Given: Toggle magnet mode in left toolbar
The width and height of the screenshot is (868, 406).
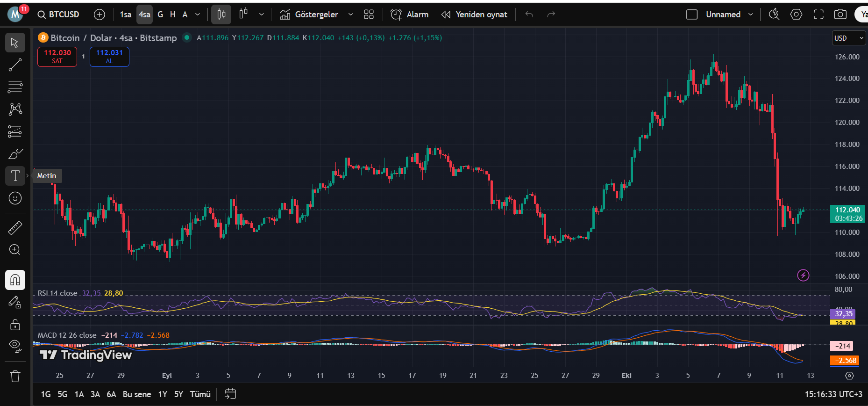Looking at the screenshot, I should click(x=15, y=280).
